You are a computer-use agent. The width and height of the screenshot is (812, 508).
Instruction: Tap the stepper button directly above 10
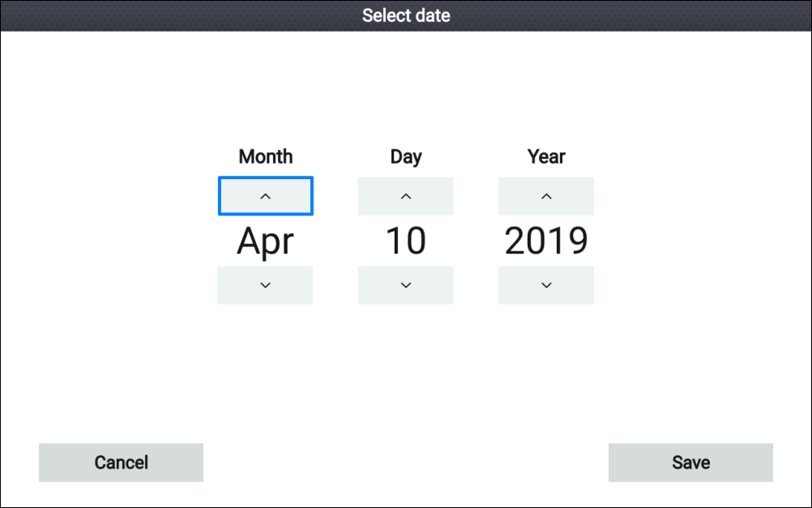point(405,196)
